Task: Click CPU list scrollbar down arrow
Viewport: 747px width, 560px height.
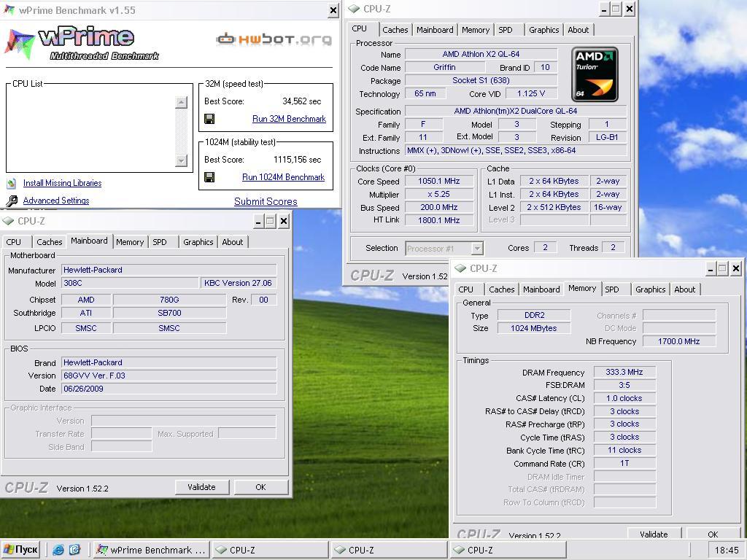Action: 181,160
